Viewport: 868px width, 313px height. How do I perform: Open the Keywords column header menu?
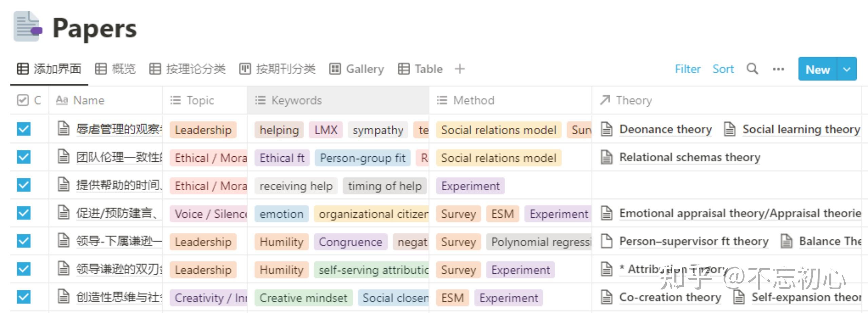[x=296, y=100]
